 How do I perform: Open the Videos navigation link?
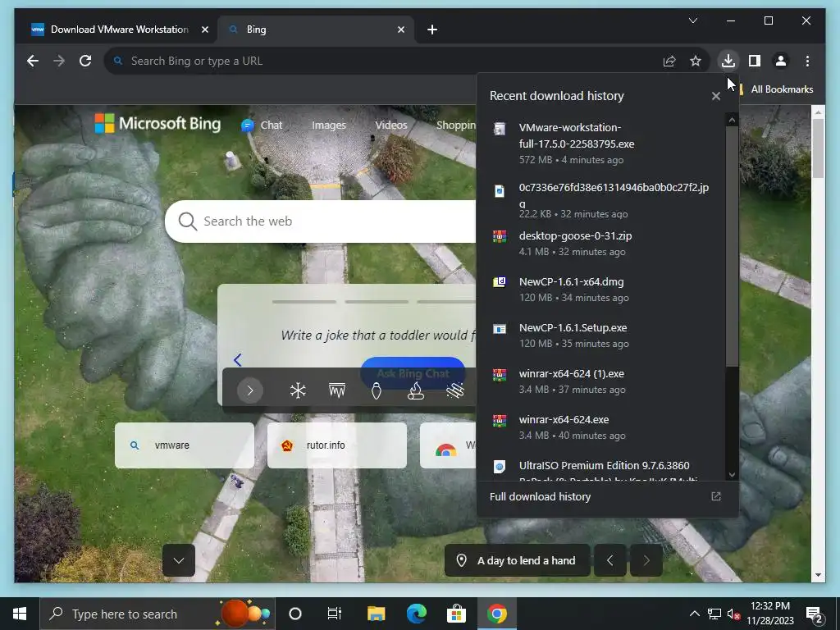[391, 125]
